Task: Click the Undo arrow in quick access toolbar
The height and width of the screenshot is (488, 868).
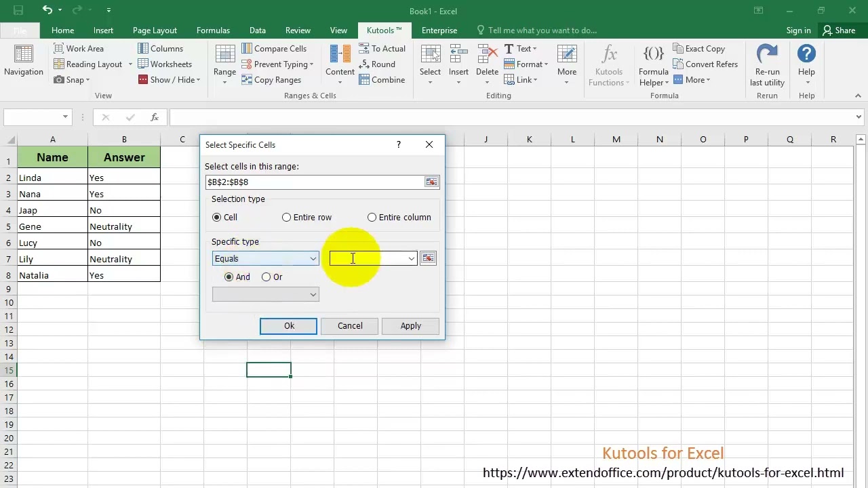Action: pos(47,10)
